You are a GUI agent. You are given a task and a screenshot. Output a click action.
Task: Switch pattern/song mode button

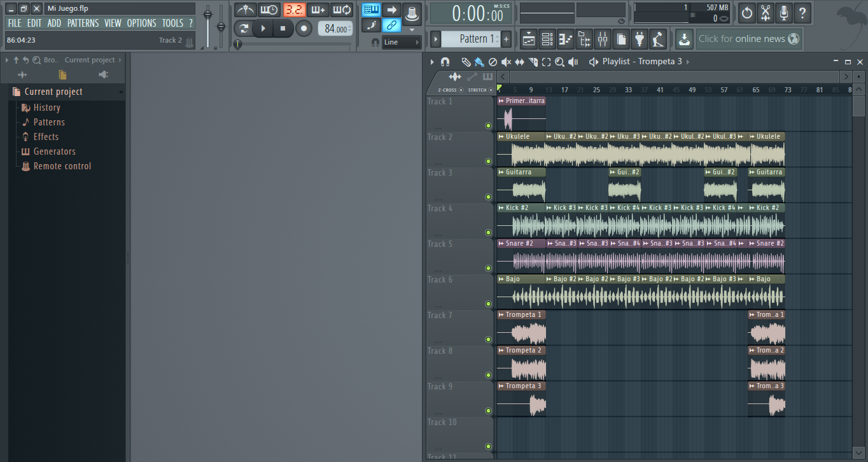click(244, 29)
